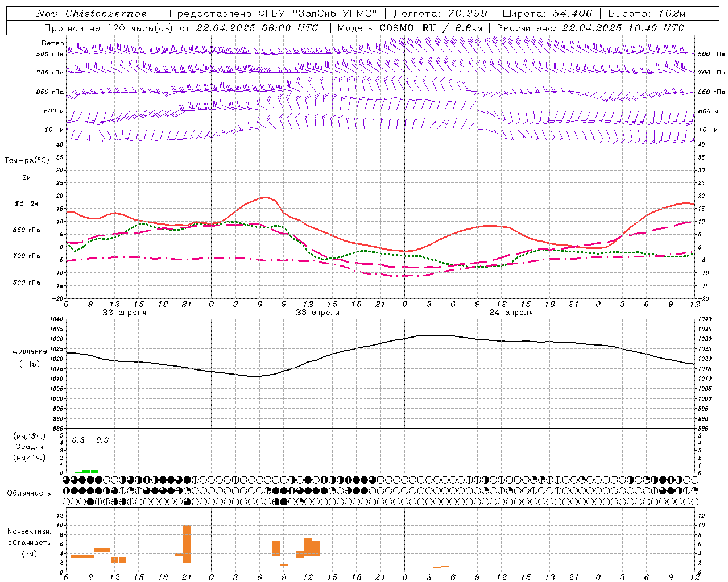Click the Давление pressure panel label
Screen dimensions: 728x582
point(30,351)
